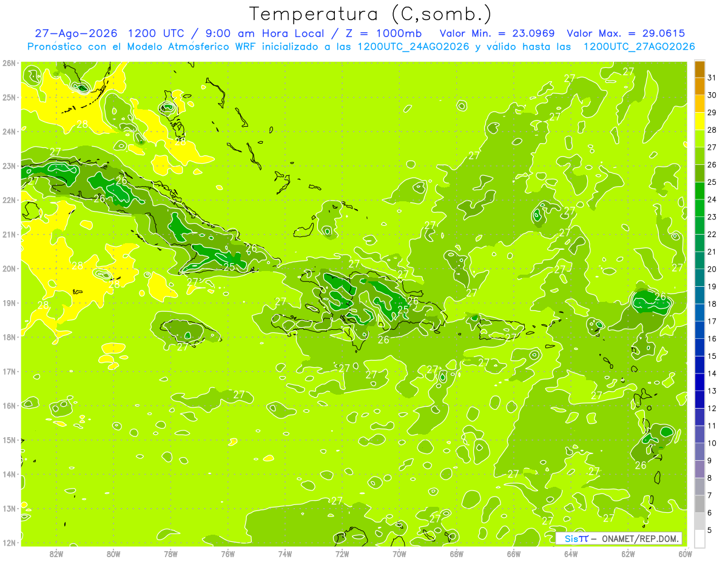Click the '16N' latitude axis label
Image resolution: width=728 pixels, height=562 pixels.
pos(9,406)
